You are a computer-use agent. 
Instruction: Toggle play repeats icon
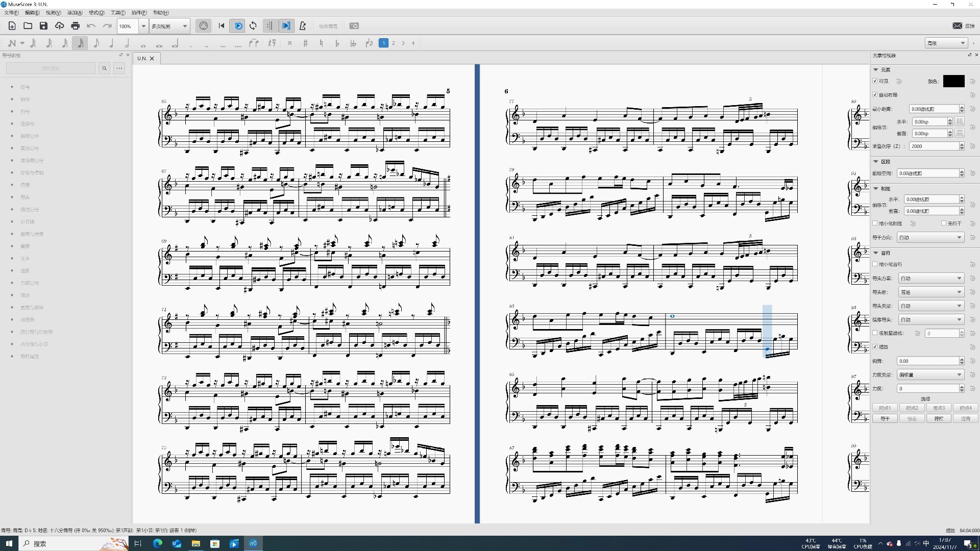click(x=270, y=26)
